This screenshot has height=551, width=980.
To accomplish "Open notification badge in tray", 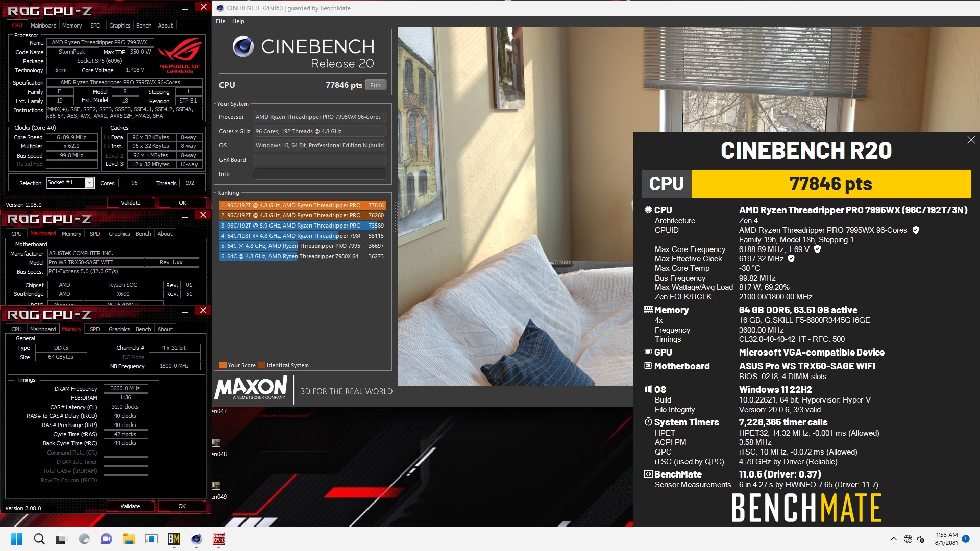I will coord(966,538).
